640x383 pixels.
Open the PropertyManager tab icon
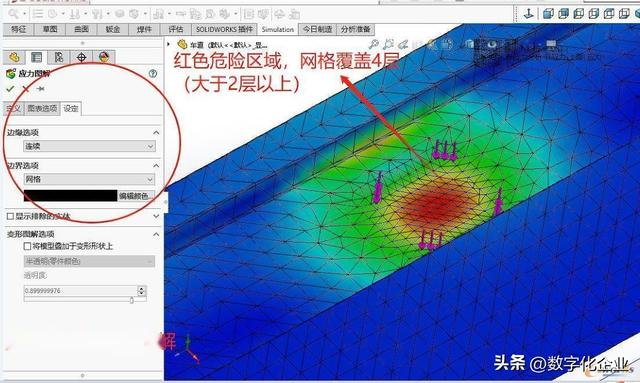pos(37,57)
